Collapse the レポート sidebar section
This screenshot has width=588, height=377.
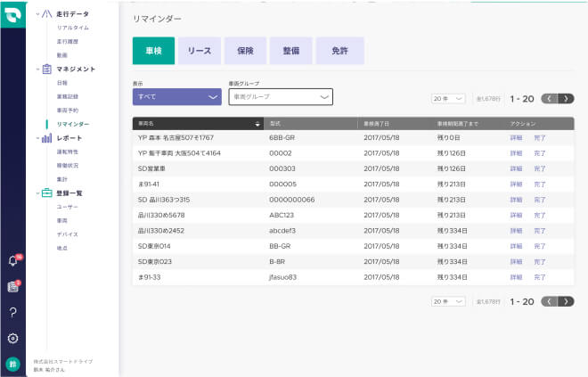[x=37, y=138]
